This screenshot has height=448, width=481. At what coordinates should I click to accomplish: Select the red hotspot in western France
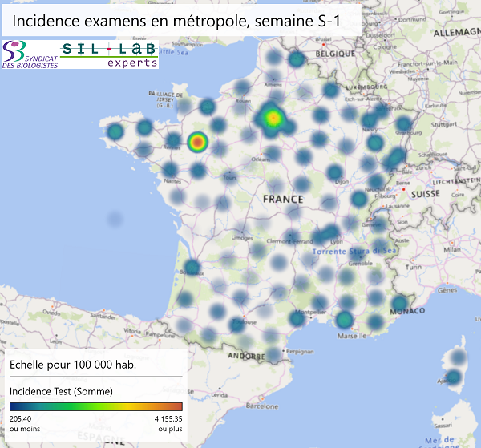[197, 143]
